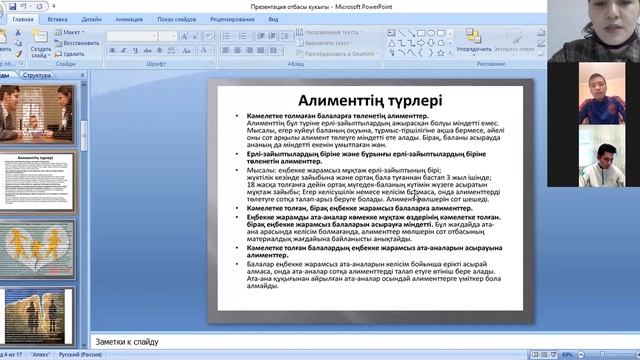
Task: Open Преобразовать в SmartArt dropdown
Action: click(336, 53)
